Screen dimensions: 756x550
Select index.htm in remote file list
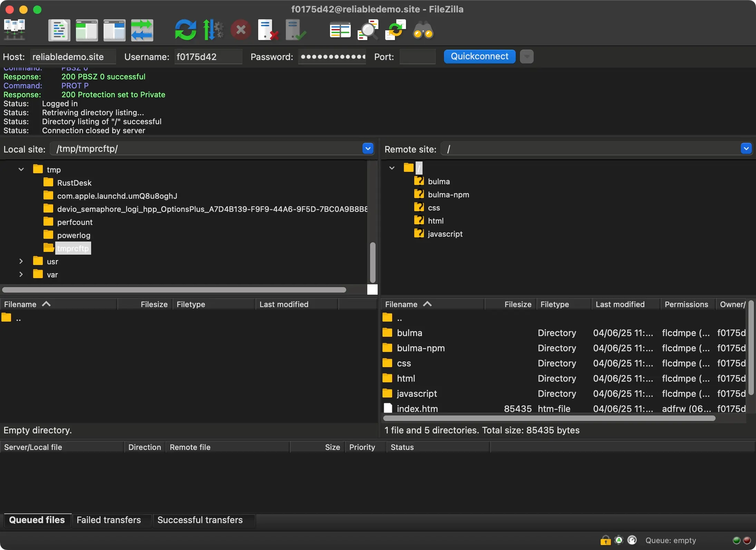417,409
